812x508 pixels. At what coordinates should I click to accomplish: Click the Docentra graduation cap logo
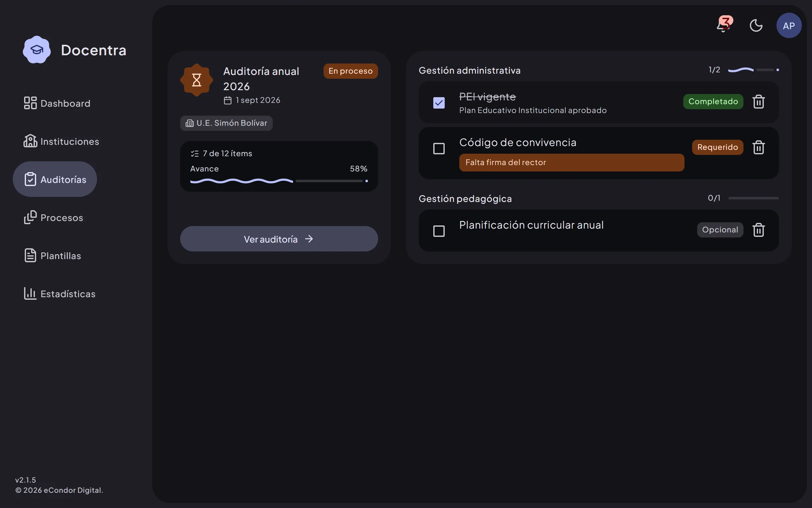pyautogui.click(x=37, y=50)
